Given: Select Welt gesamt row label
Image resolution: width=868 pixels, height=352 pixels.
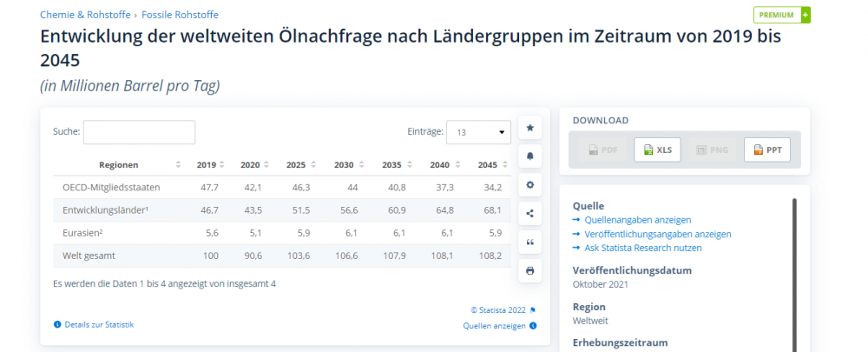Looking at the screenshot, I should tap(89, 256).
